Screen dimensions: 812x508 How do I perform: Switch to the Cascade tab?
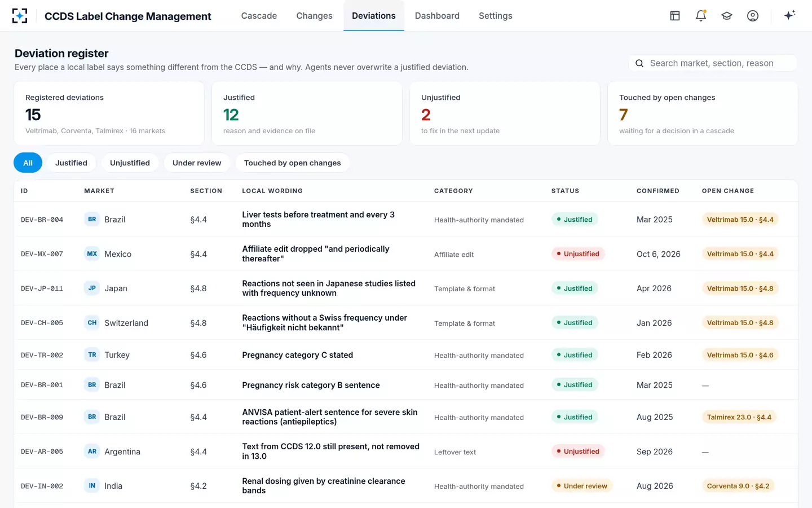coord(259,16)
